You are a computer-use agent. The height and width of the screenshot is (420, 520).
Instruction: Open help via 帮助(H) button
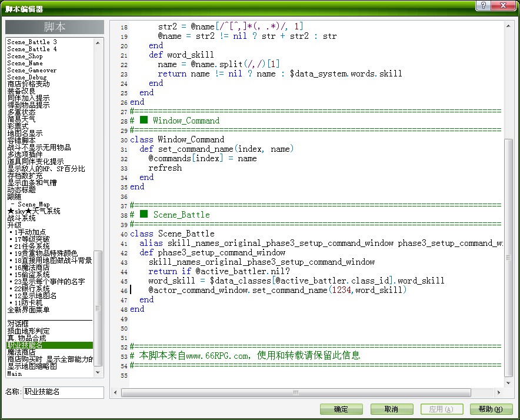pyautogui.click(x=491, y=409)
